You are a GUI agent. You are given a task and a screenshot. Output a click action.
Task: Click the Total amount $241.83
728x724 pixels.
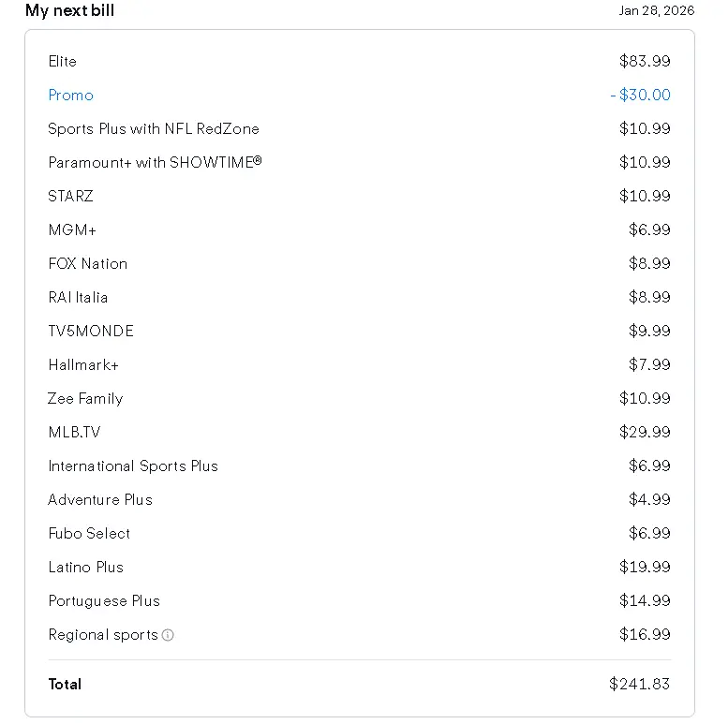tap(639, 684)
